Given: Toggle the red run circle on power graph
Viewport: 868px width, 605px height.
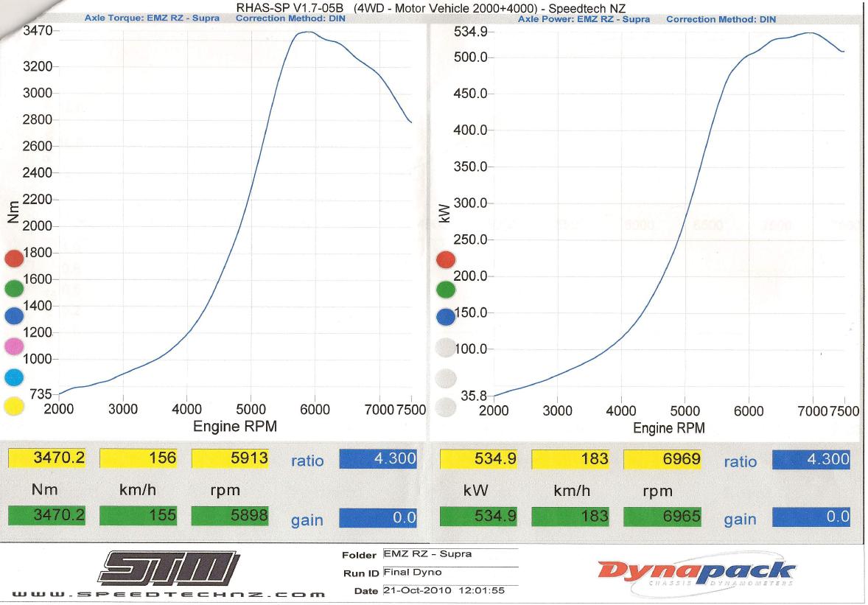Looking at the screenshot, I should tap(447, 260).
